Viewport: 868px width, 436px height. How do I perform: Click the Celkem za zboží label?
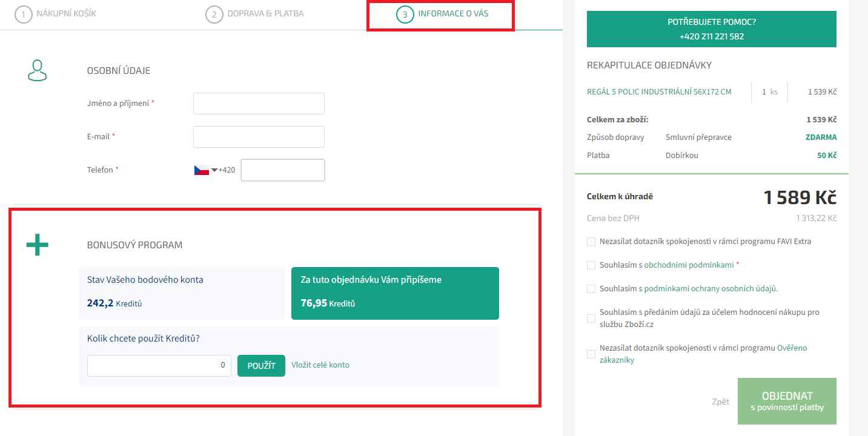617,120
